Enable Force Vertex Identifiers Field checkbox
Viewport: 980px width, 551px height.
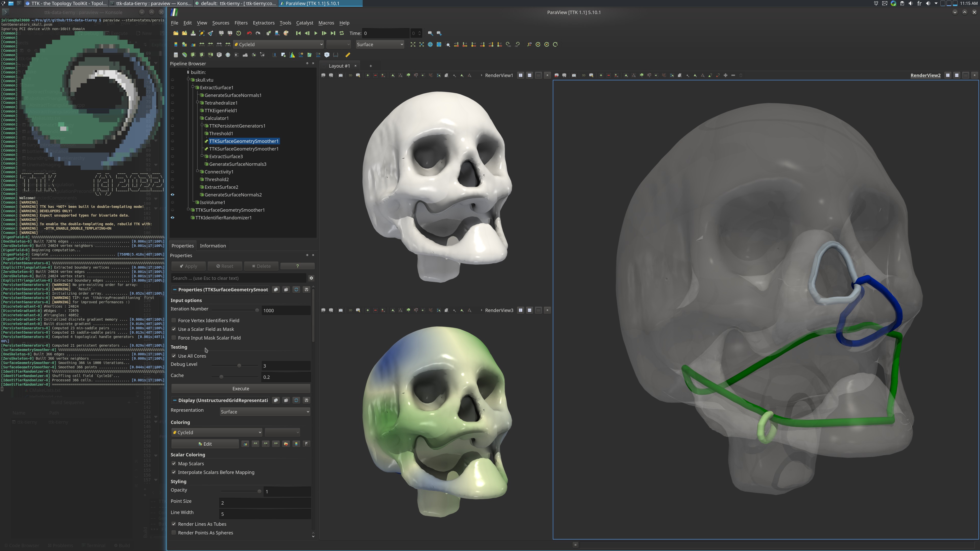point(174,321)
